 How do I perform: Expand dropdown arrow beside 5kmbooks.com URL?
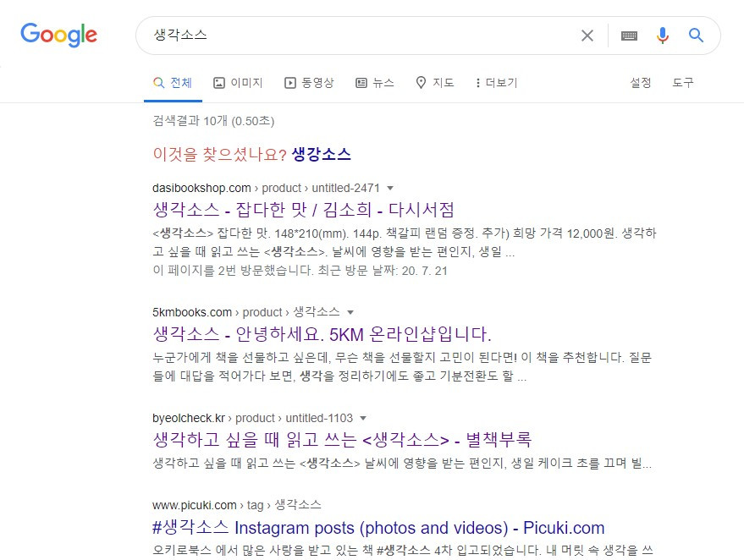[x=350, y=312]
